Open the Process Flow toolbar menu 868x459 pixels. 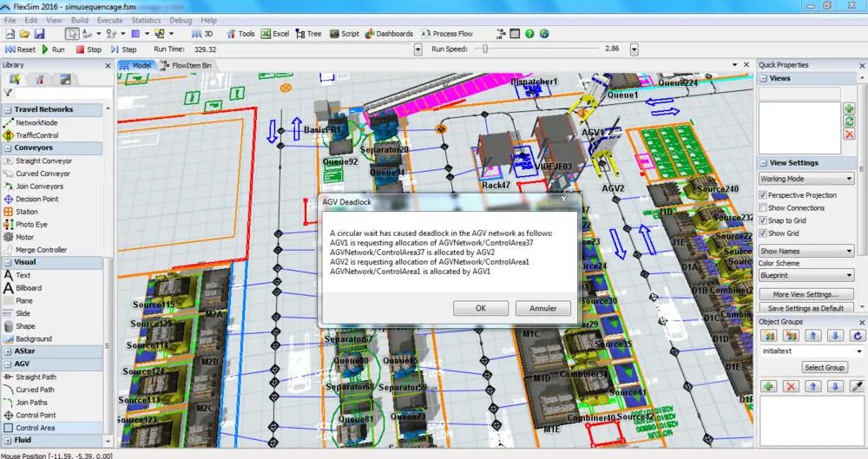[447, 34]
